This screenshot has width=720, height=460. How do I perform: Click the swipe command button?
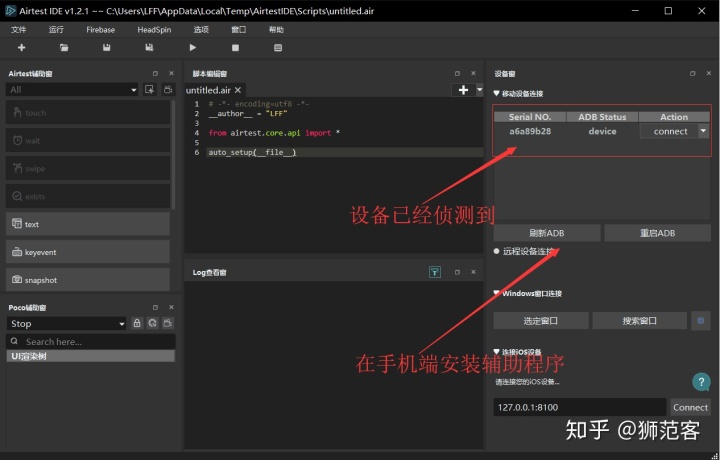coord(88,168)
